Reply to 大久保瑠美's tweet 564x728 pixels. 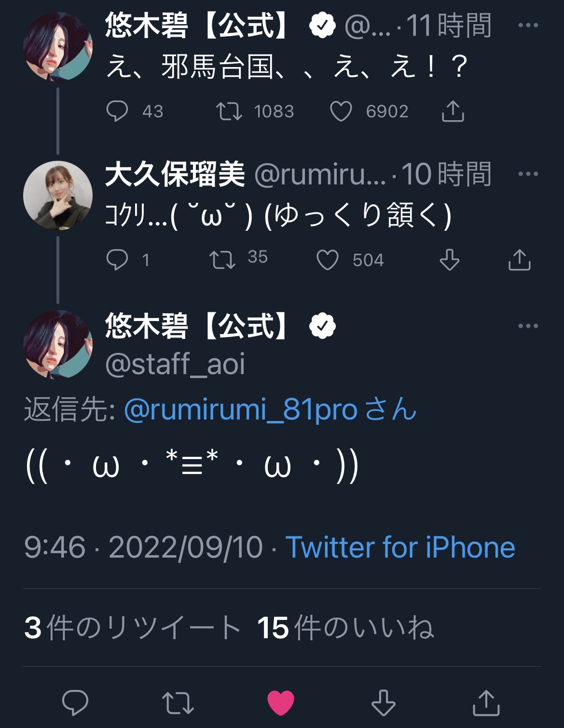point(117,260)
